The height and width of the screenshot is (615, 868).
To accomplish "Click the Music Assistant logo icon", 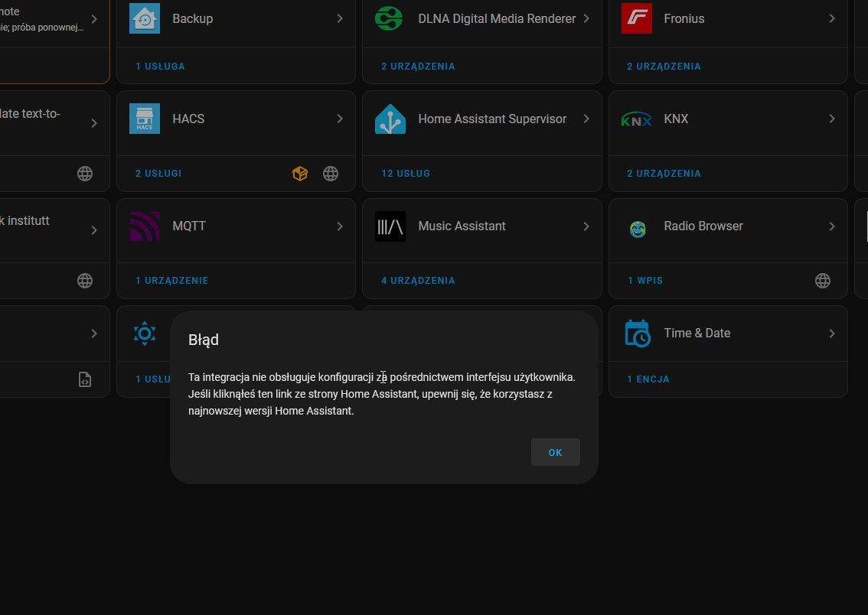I will 390,226.
